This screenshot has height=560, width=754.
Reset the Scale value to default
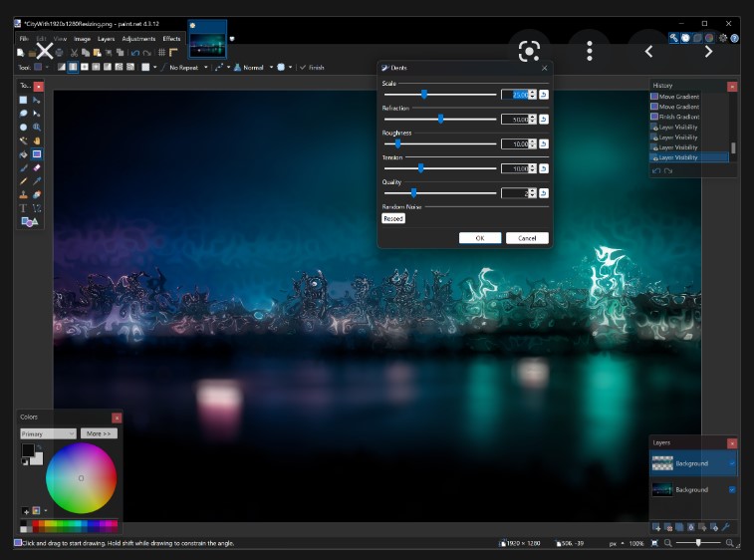click(x=544, y=94)
